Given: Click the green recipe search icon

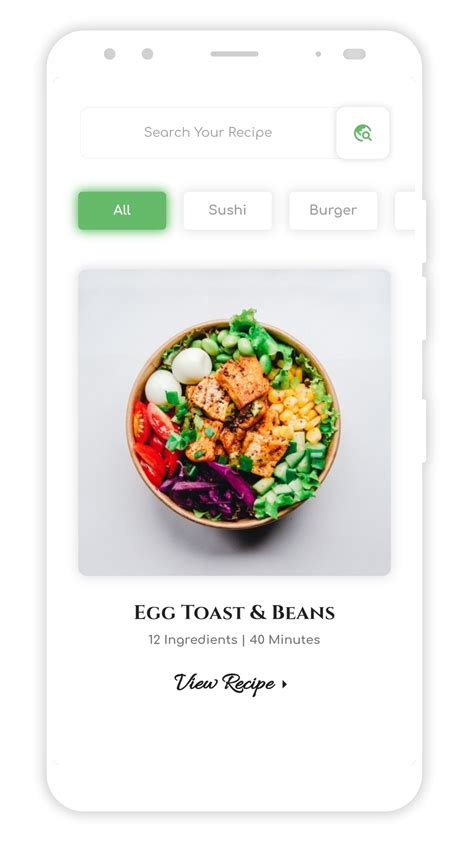Looking at the screenshot, I should tap(363, 133).
